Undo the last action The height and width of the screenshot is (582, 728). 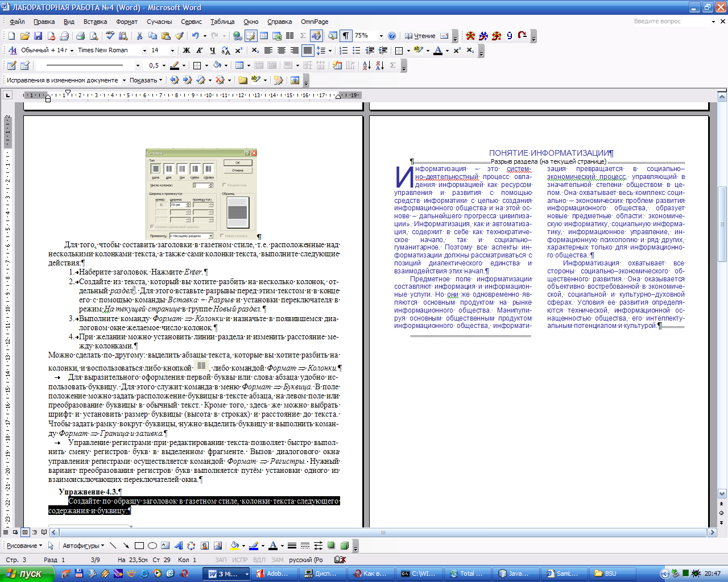point(195,36)
